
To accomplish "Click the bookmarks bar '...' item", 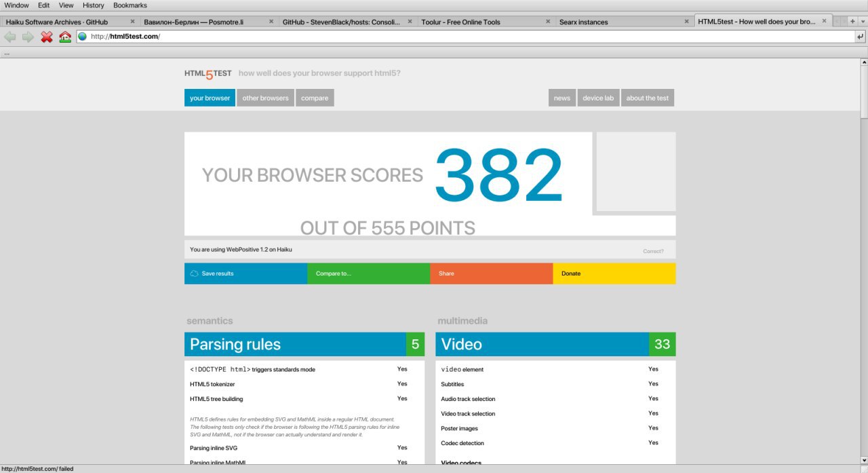I will click(7, 53).
